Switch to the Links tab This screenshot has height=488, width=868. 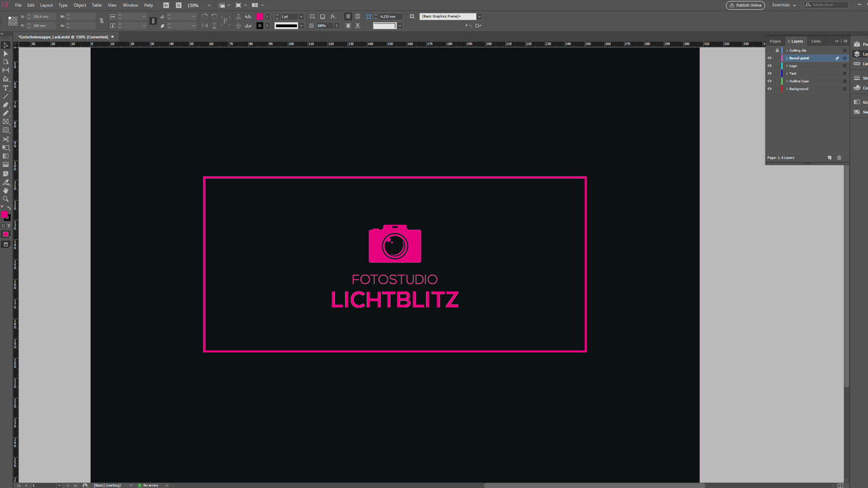click(816, 41)
